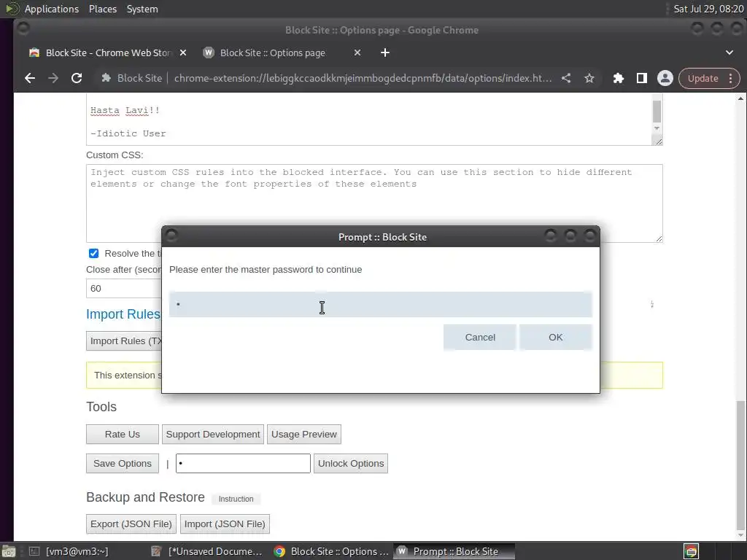This screenshot has width=747, height=560.
Task: Click the Update button in Chrome toolbar
Action: [703, 78]
